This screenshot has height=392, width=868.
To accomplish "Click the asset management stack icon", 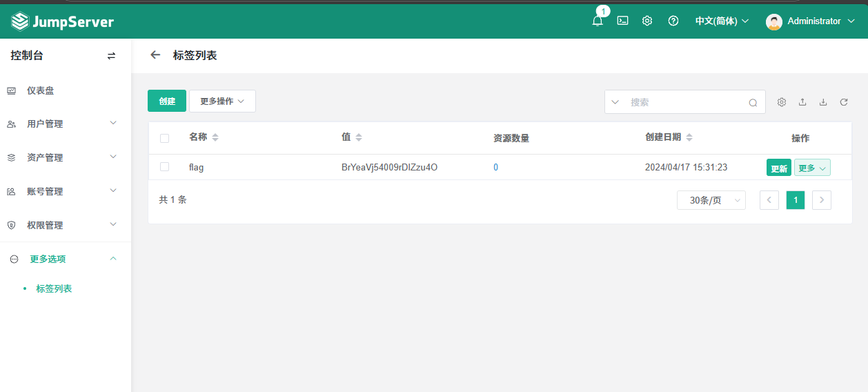I will click(11, 158).
